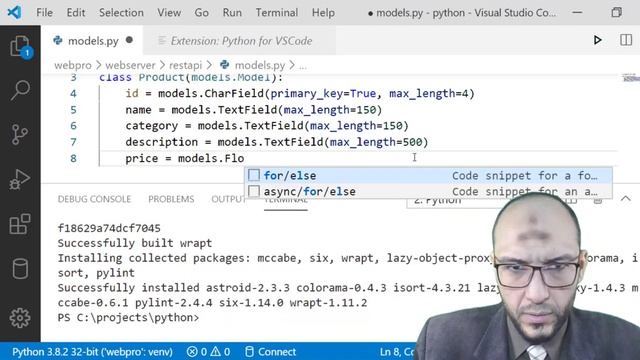The height and width of the screenshot is (360, 640).
Task: Open the Run menu
Action: pos(232,13)
